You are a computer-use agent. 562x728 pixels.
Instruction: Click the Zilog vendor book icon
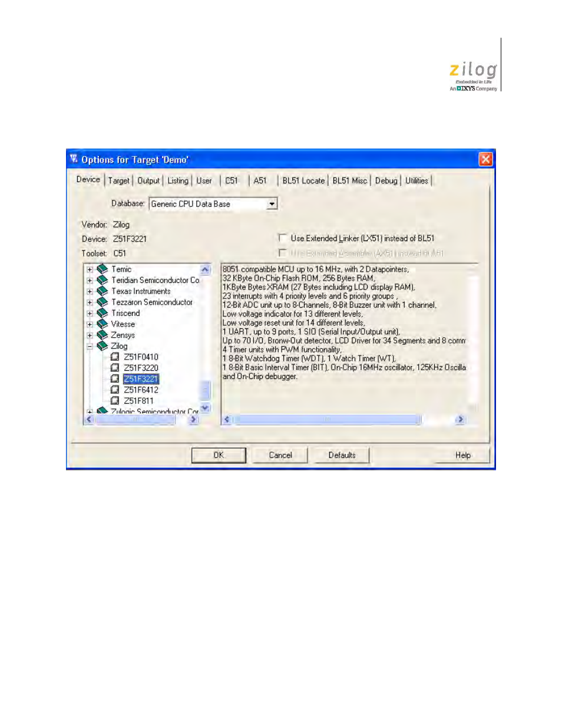[102, 345]
